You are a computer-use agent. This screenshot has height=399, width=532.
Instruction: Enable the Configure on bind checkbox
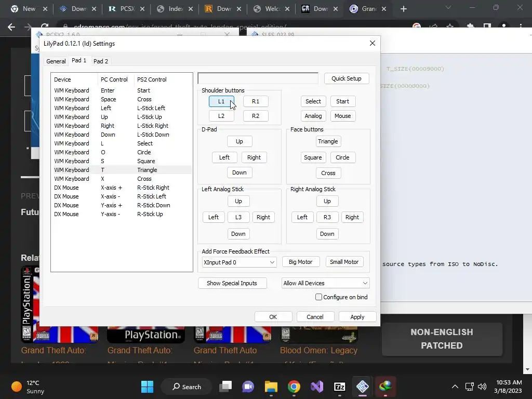click(318, 297)
